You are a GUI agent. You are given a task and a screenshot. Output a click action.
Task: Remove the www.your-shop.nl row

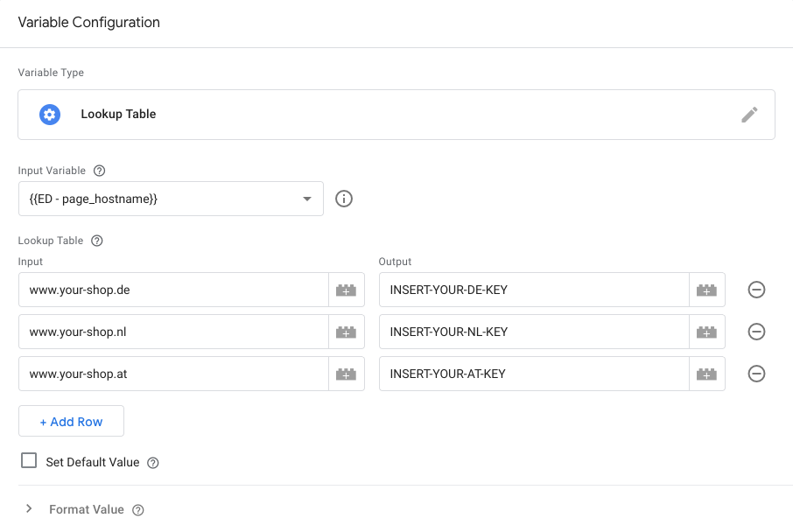(756, 332)
